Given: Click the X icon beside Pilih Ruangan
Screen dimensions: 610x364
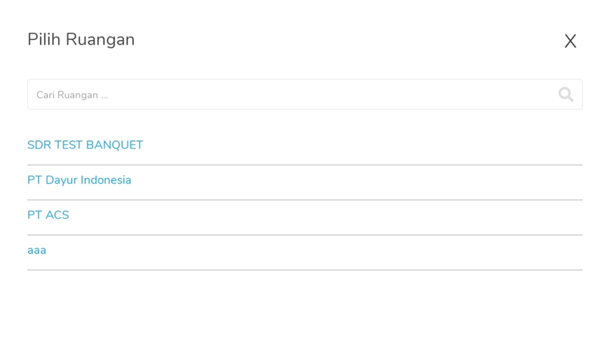Looking at the screenshot, I should click(571, 41).
